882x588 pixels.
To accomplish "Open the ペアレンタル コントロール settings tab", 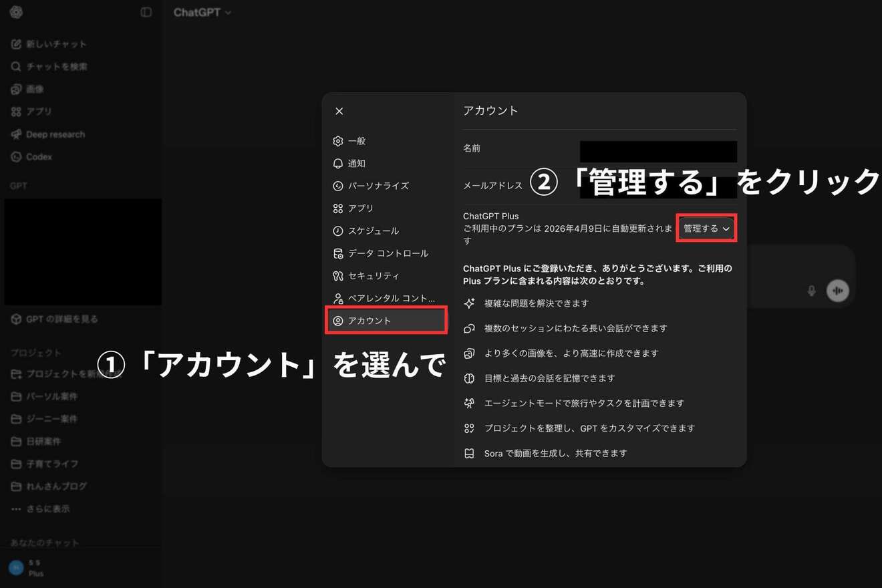I will pyautogui.click(x=386, y=298).
